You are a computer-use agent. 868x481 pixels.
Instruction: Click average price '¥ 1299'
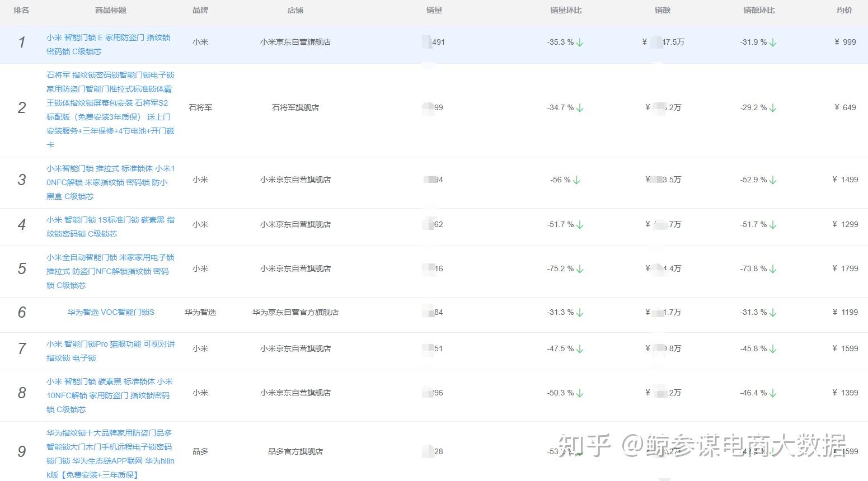coord(845,224)
